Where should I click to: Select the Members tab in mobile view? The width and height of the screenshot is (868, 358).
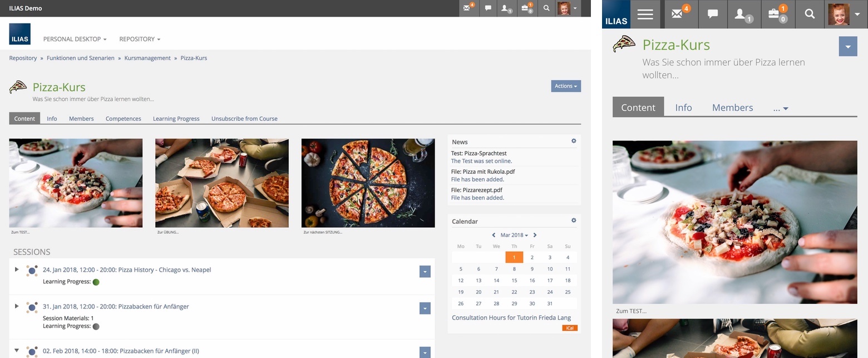(732, 107)
